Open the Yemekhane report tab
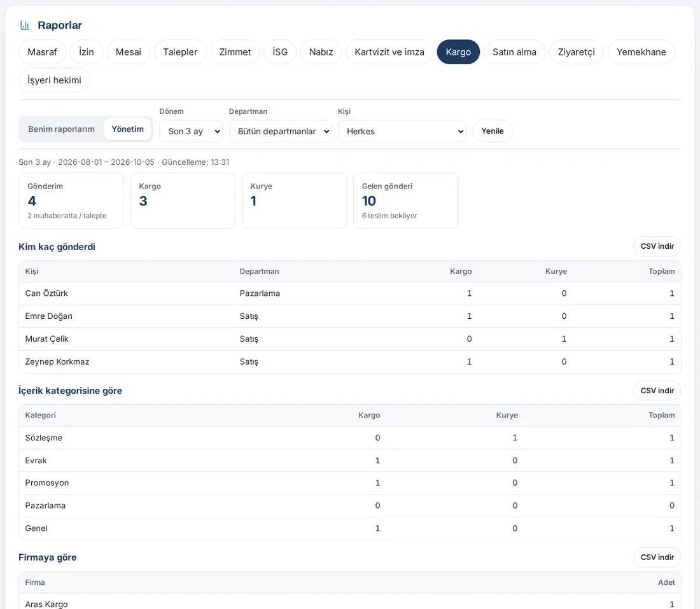This screenshot has height=609, width=700. pyautogui.click(x=641, y=52)
